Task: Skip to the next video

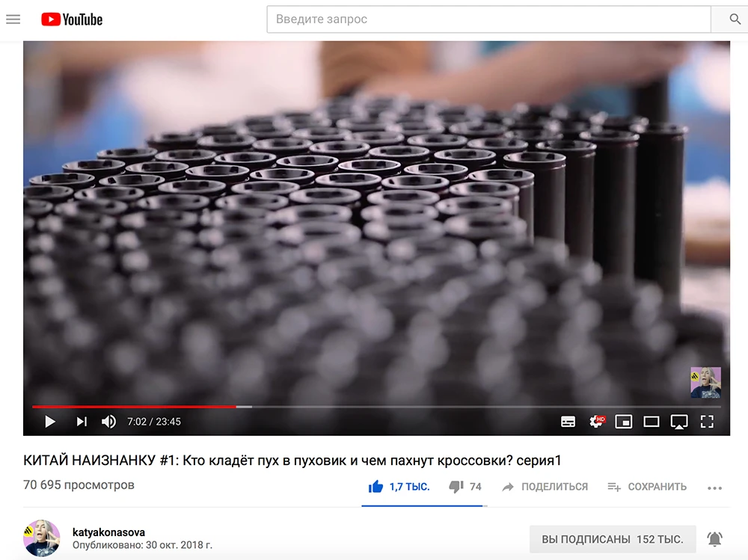Action: pos(82,422)
